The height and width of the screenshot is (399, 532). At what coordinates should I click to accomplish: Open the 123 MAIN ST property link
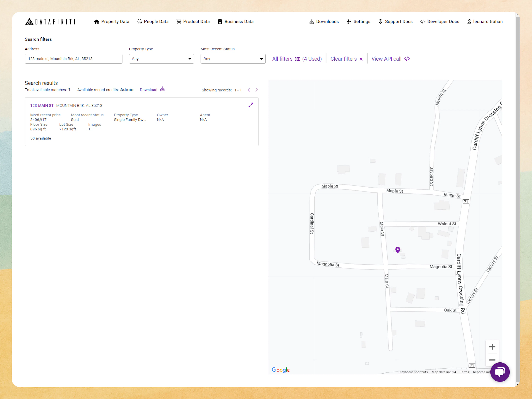pos(42,105)
